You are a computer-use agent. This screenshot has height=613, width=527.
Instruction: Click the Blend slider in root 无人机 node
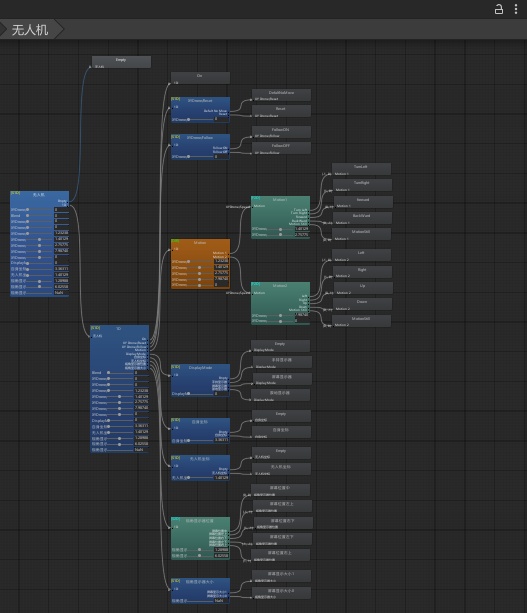tap(39, 215)
